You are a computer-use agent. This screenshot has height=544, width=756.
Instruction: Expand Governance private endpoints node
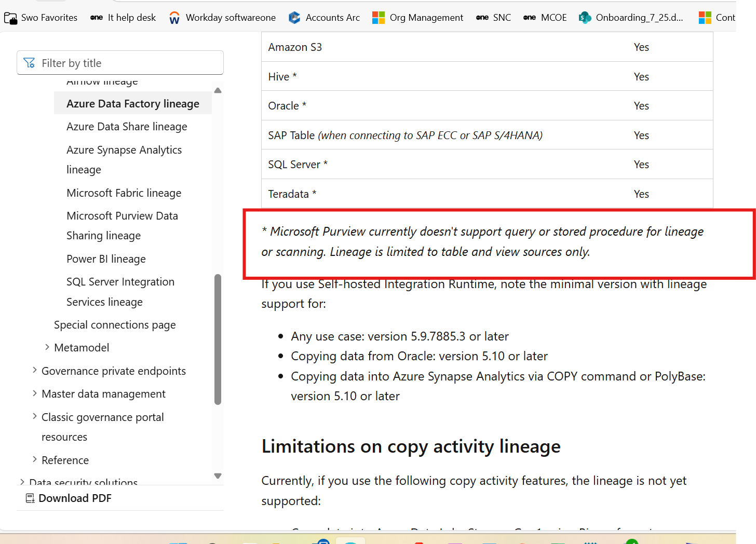(x=35, y=370)
